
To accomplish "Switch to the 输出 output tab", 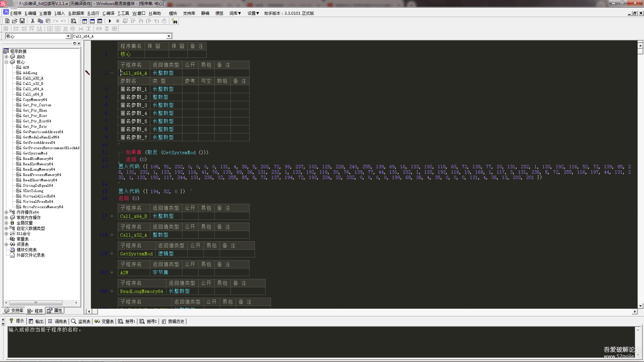I will [x=36, y=321].
